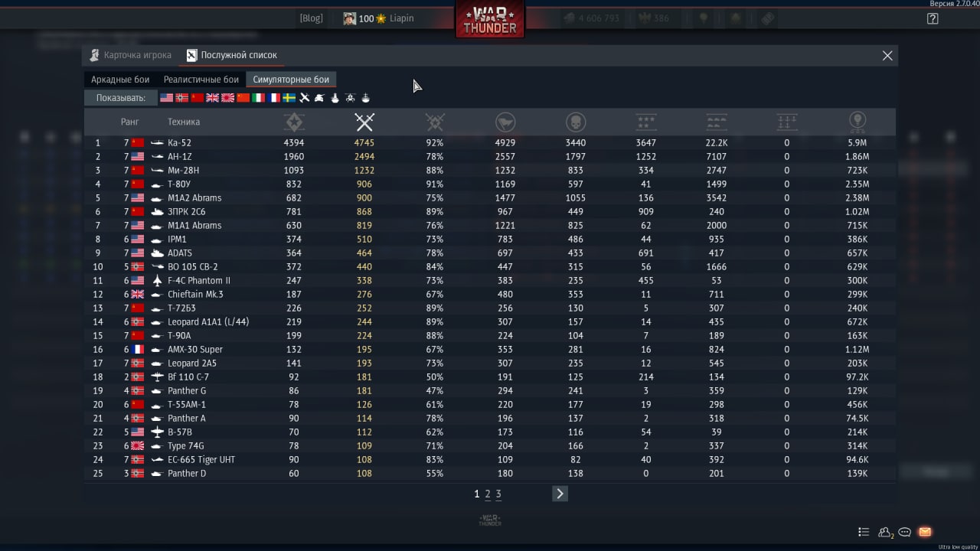Toggle the Italy flag filter

[x=259, y=98]
